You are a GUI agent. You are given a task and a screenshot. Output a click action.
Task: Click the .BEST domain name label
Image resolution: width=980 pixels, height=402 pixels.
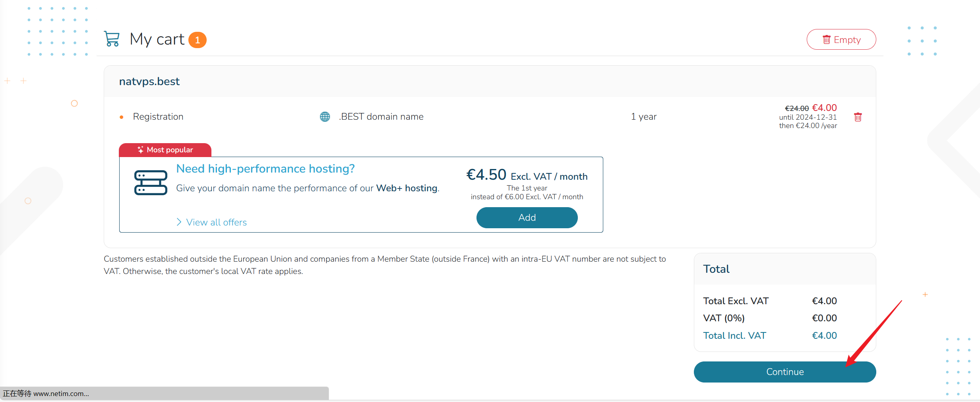tap(381, 117)
